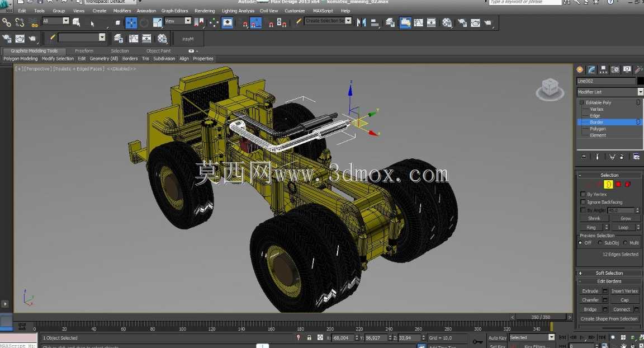Screen dimensions: 644x348
Task: Activate the Select and Move tool
Action: pyautogui.click(x=131, y=22)
